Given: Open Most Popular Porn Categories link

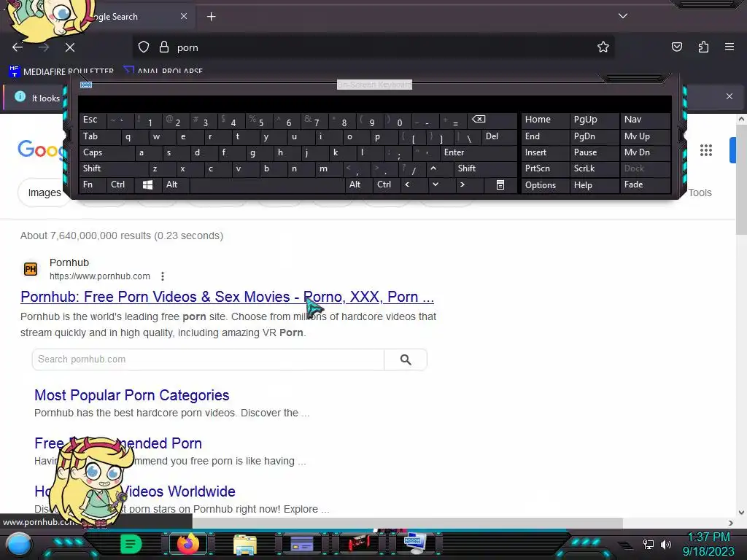Looking at the screenshot, I should [132, 395].
